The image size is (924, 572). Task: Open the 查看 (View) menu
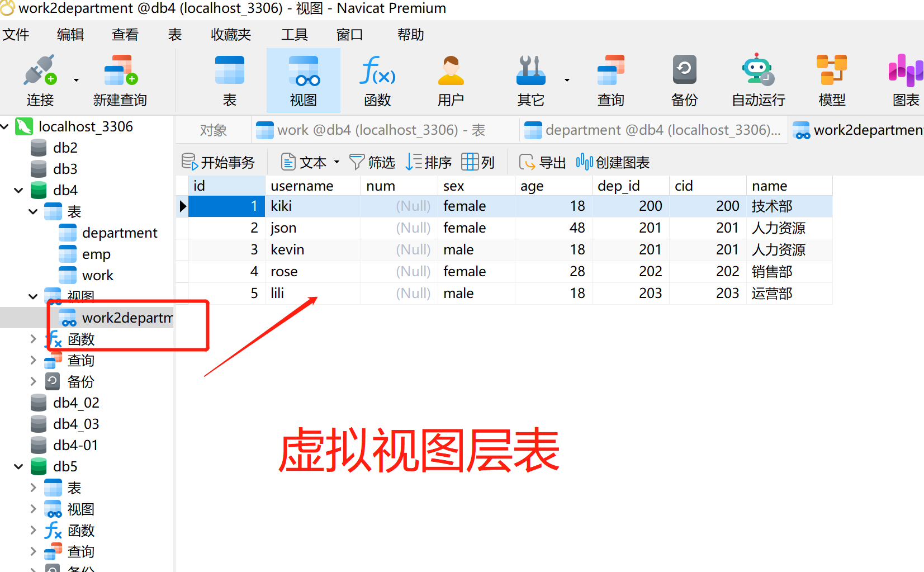(x=125, y=35)
